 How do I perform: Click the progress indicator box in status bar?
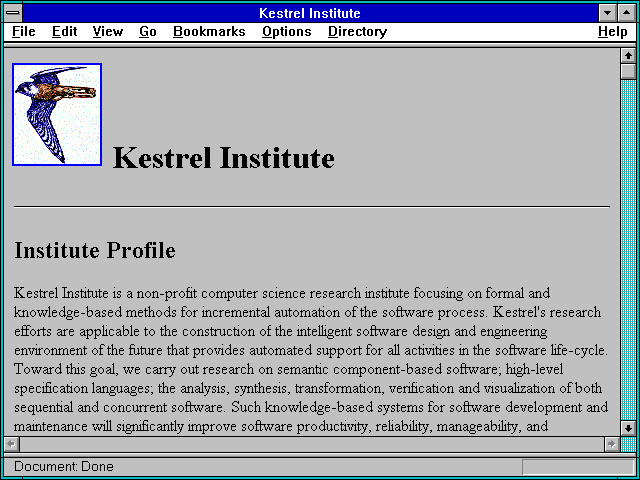[578, 467]
